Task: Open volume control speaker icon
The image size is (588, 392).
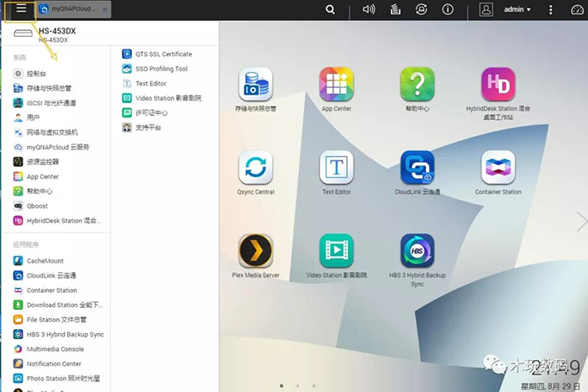Action: pos(369,9)
